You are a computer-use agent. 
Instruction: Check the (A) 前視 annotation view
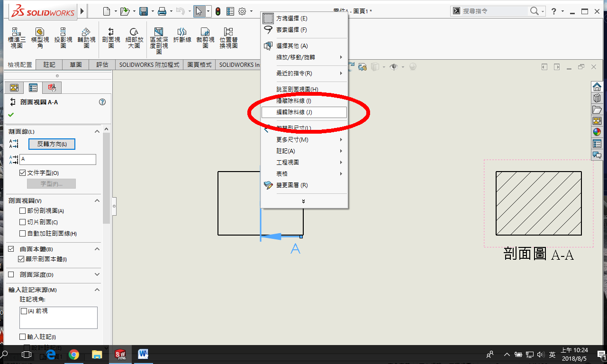point(24,311)
